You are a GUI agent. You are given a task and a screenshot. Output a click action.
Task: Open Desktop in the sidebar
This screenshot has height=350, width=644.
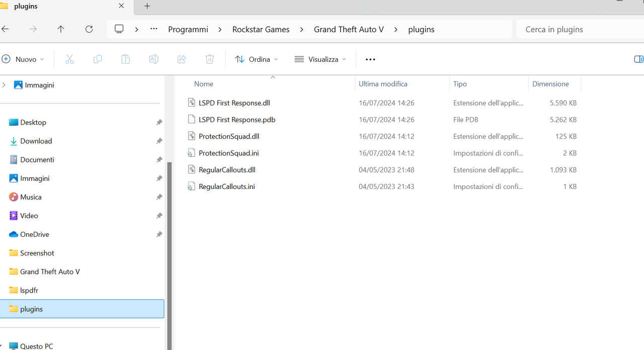tap(33, 122)
